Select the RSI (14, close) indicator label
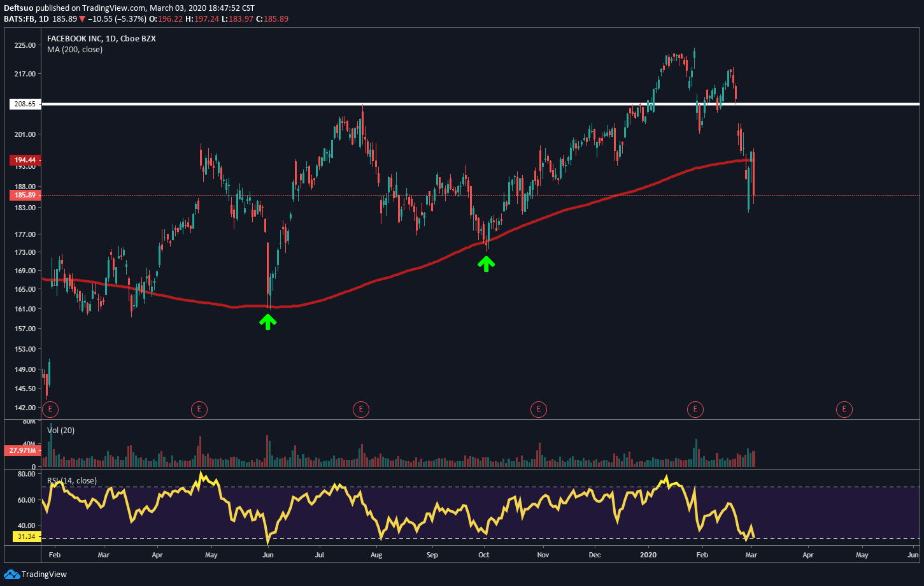 pyautogui.click(x=72, y=481)
